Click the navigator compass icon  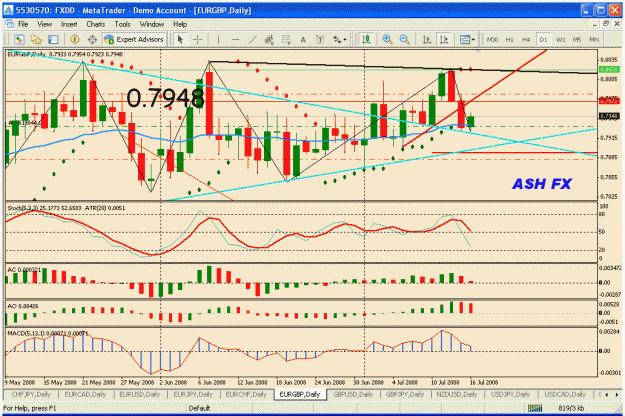[92, 39]
